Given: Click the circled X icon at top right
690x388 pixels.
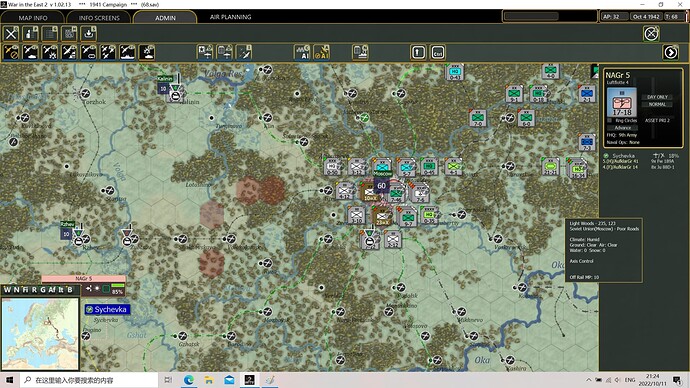Looking at the screenshot, I should (651, 34).
